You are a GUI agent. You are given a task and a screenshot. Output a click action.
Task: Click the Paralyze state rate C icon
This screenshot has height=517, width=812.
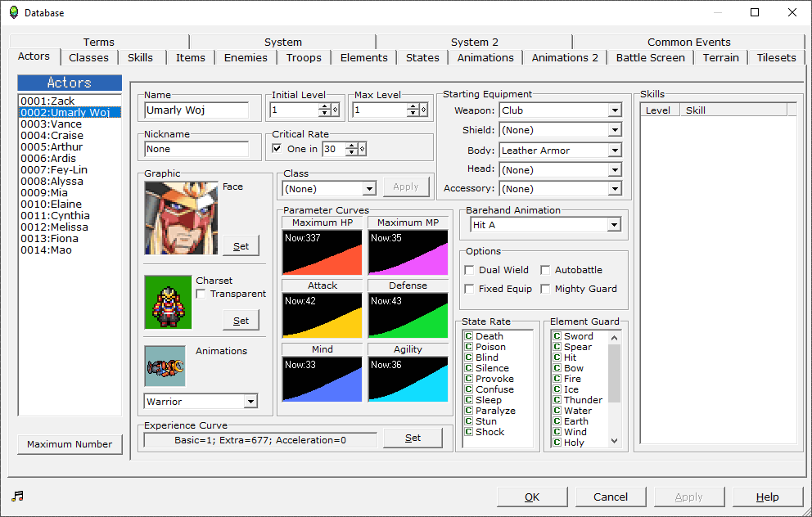(x=469, y=411)
